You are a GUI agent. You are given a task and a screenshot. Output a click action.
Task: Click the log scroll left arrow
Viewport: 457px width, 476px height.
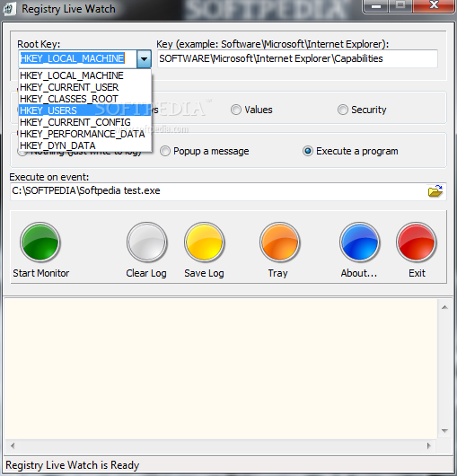13,445
